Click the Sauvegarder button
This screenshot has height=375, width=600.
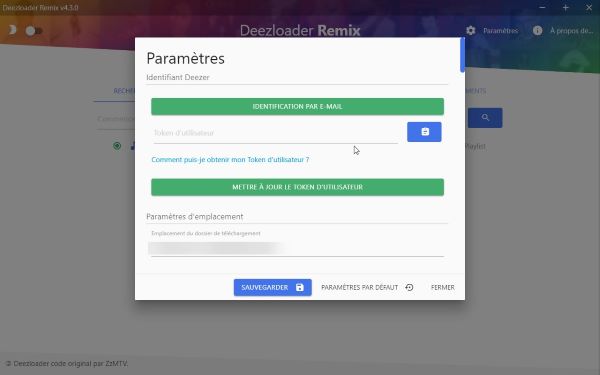(x=272, y=287)
